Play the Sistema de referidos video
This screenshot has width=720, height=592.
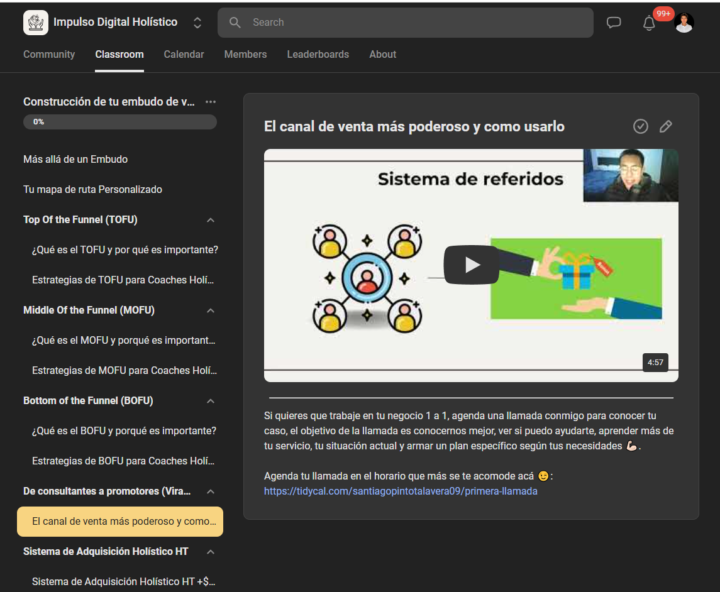pyautogui.click(x=471, y=265)
